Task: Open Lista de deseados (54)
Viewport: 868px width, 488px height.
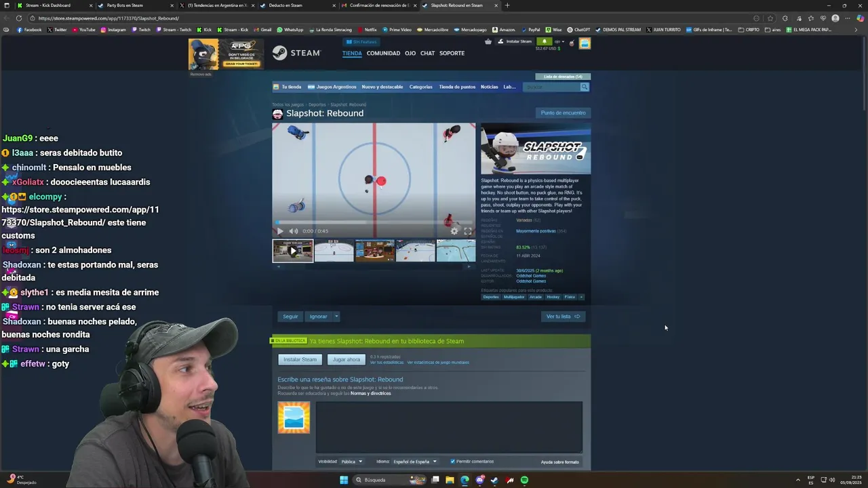Action: pyautogui.click(x=563, y=77)
